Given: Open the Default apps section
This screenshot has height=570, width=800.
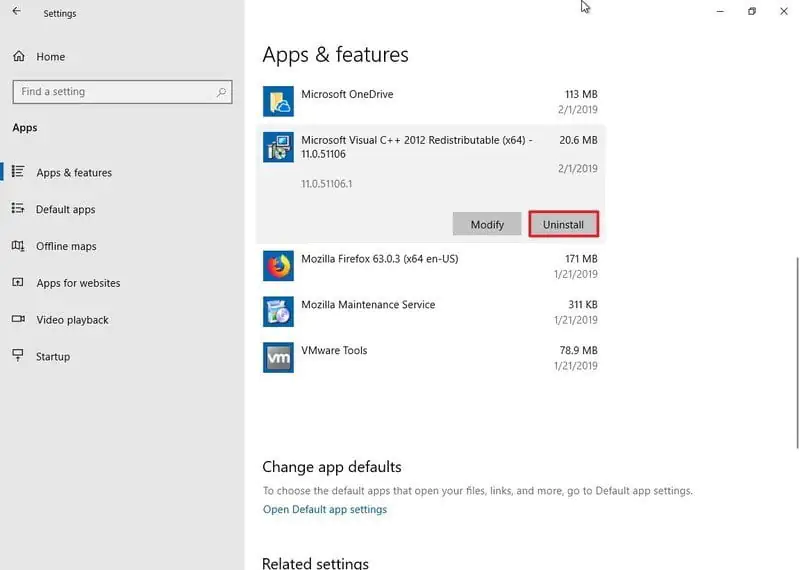Looking at the screenshot, I should (66, 210).
